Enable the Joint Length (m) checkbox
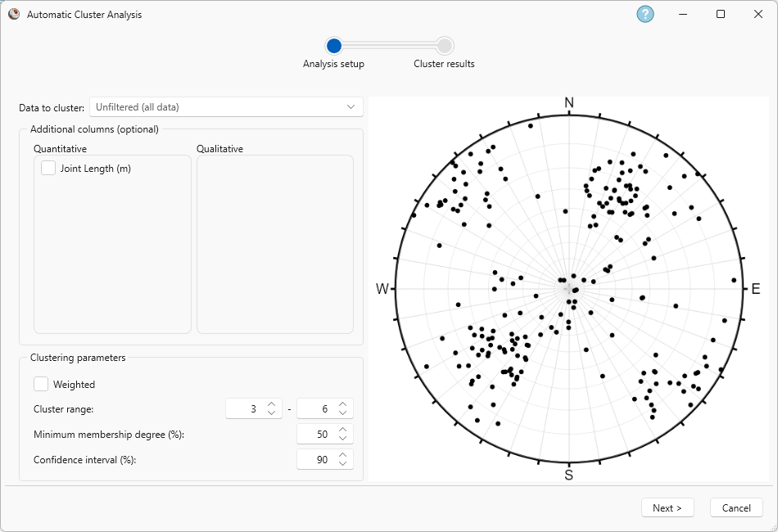778x532 pixels. 48,168
